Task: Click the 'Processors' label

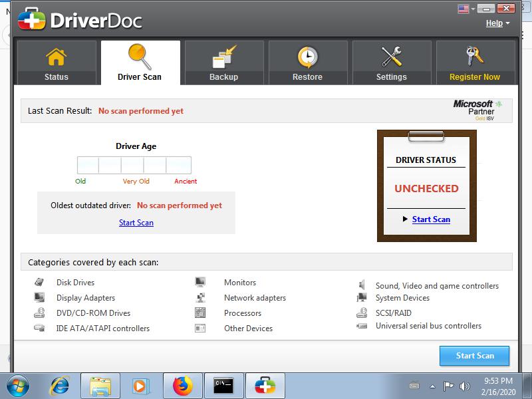Action: pos(243,313)
